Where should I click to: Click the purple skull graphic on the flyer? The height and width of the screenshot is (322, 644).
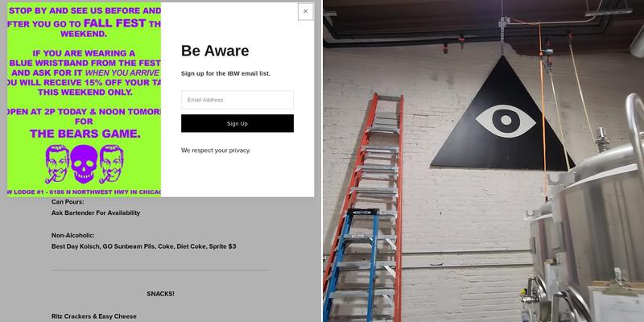[85, 164]
